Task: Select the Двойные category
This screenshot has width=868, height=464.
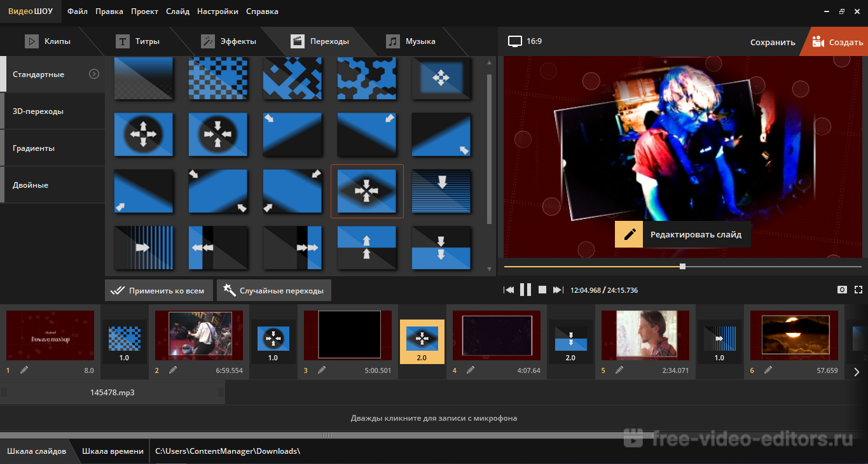Action: pyautogui.click(x=53, y=185)
